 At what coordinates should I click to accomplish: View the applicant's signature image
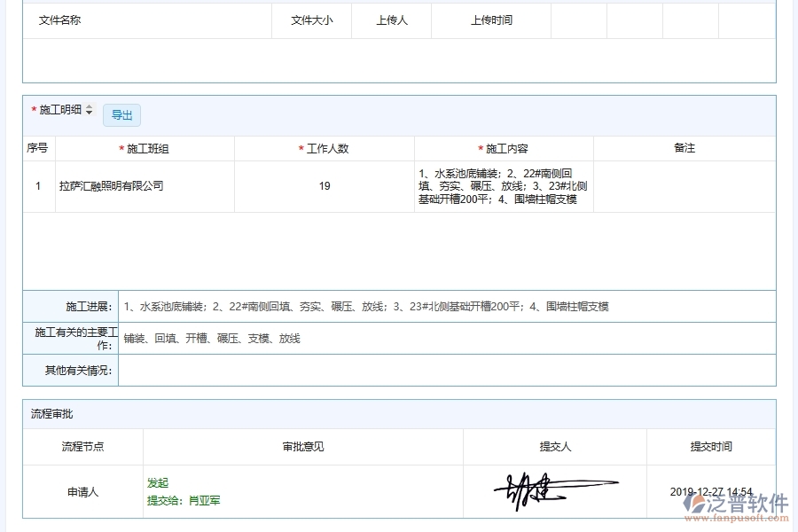(557, 487)
